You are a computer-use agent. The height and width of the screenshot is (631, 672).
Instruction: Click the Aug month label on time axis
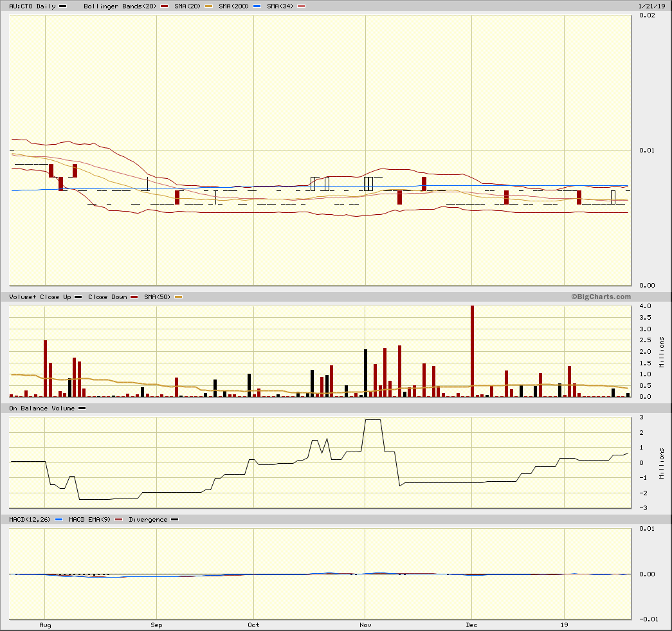click(x=46, y=625)
